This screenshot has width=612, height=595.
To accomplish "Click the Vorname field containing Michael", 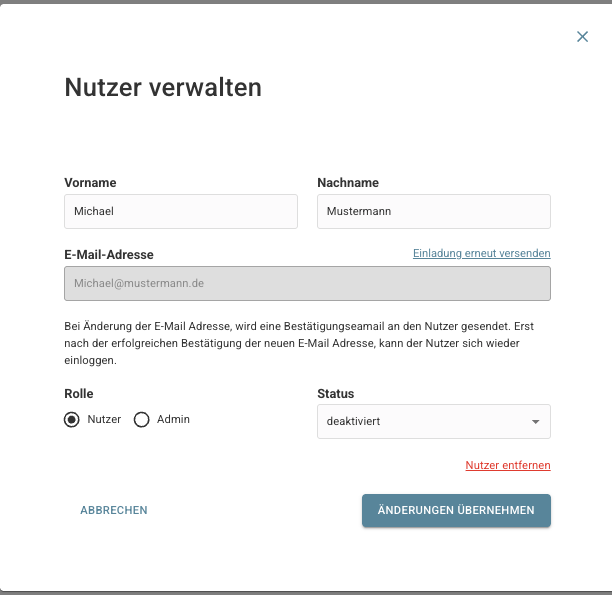I will click(x=181, y=211).
